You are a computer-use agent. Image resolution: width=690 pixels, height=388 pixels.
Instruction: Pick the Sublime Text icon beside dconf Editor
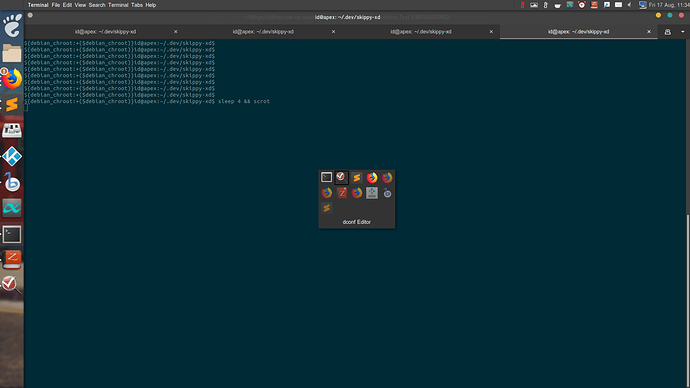pyautogui.click(x=356, y=177)
